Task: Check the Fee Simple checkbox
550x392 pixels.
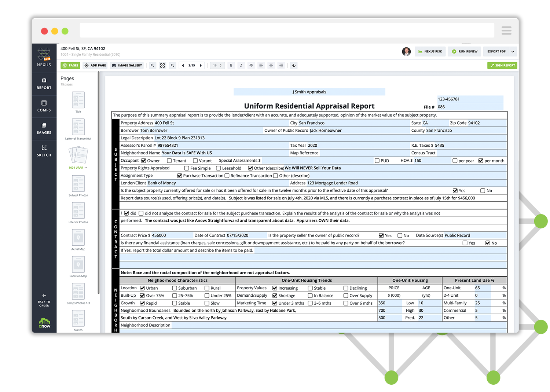Action: pyautogui.click(x=187, y=168)
